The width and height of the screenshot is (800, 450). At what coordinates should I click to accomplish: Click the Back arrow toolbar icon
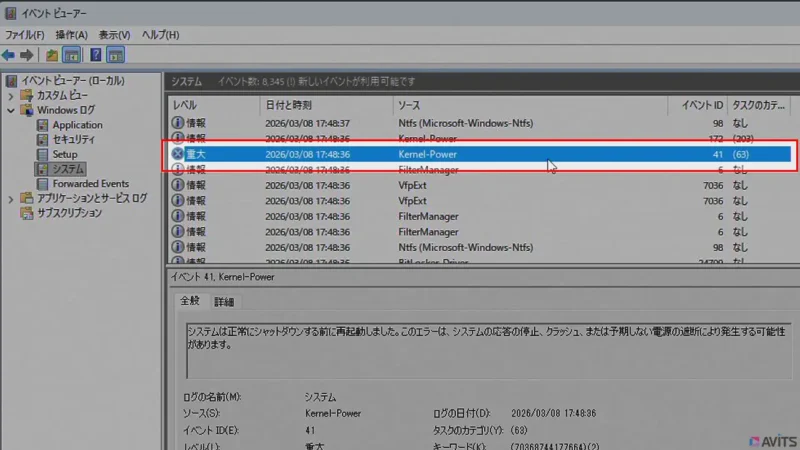pos(9,55)
